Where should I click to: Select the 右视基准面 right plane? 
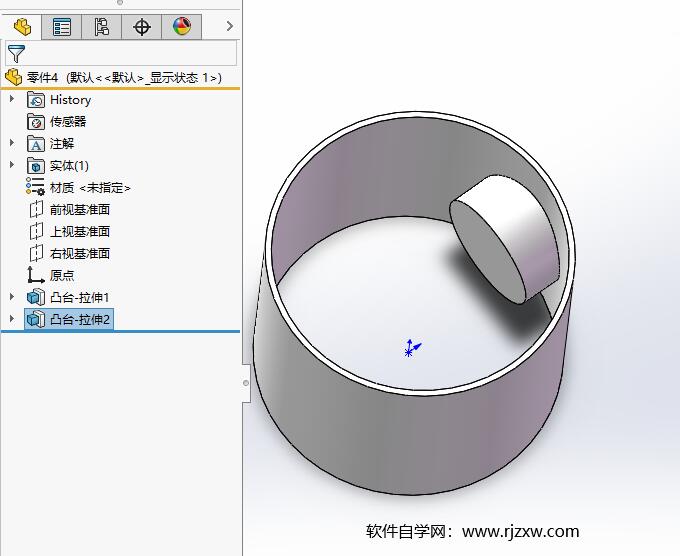pos(80,253)
